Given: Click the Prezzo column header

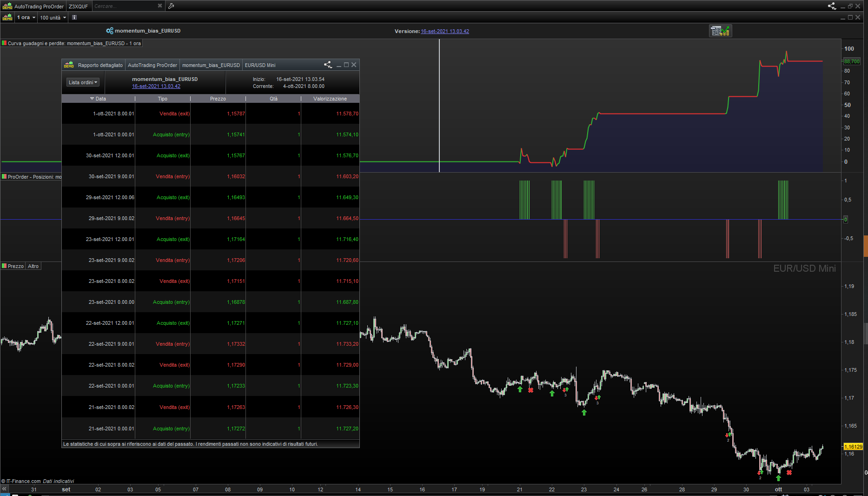Looking at the screenshot, I should (218, 99).
